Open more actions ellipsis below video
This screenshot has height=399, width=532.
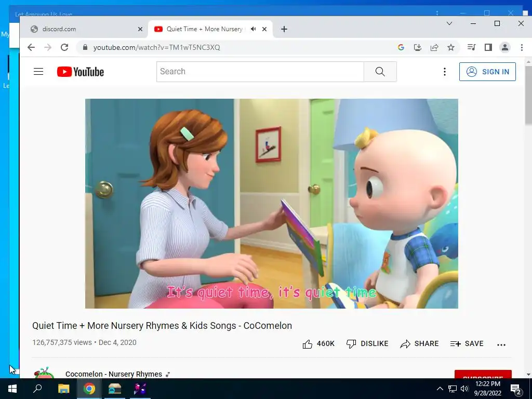tap(501, 345)
